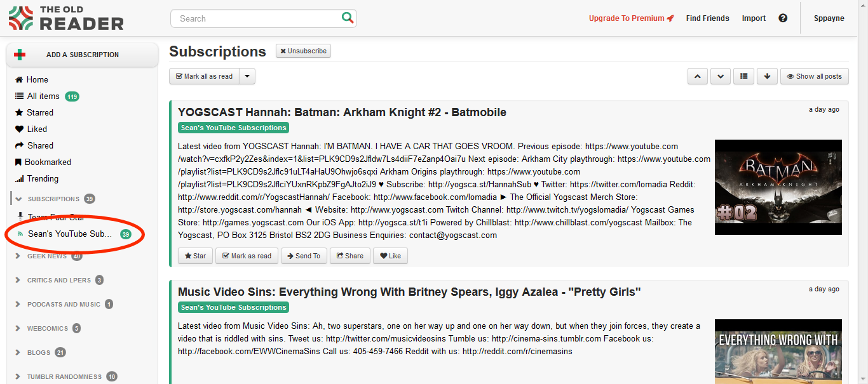Click the Add a Subscription button
This screenshot has height=384, width=868.
click(x=83, y=55)
